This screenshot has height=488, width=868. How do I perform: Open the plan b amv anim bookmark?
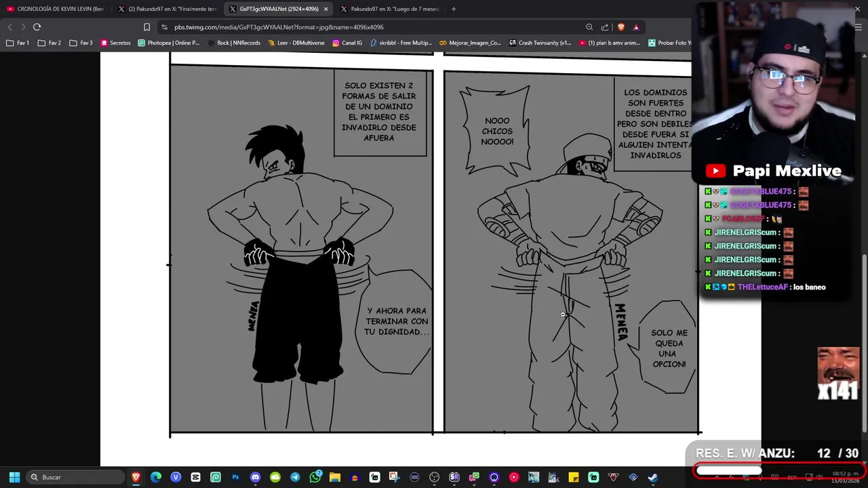point(610,43)
